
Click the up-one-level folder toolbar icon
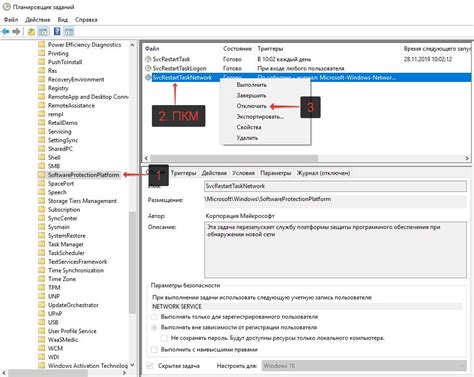click(31, 32)
